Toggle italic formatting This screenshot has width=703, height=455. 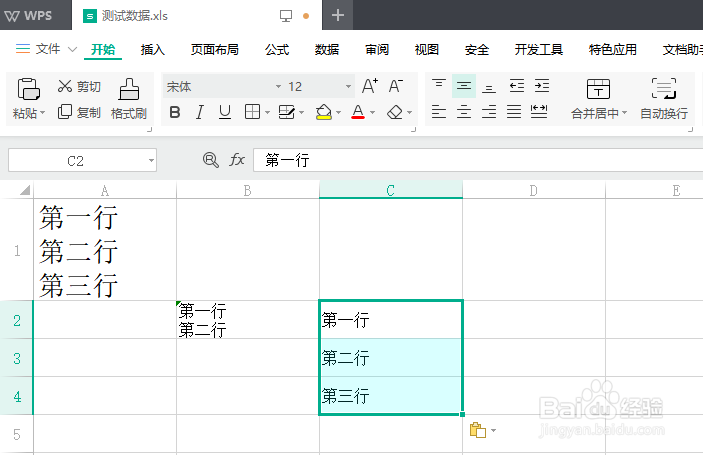(x=200, y=112)
